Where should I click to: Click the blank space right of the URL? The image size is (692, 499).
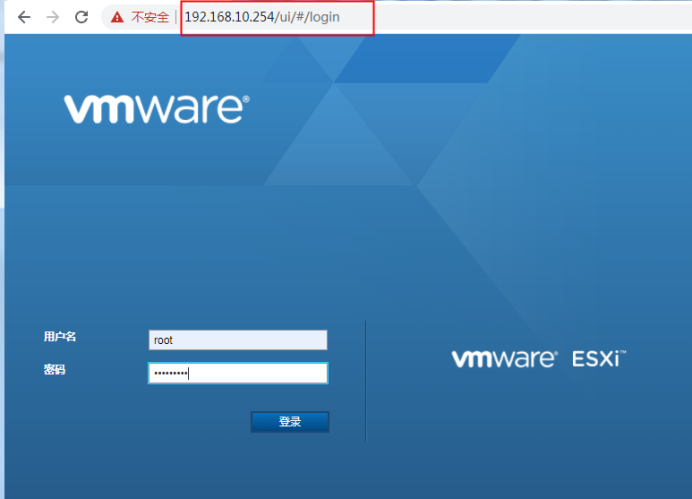click(x=520, y=17)
